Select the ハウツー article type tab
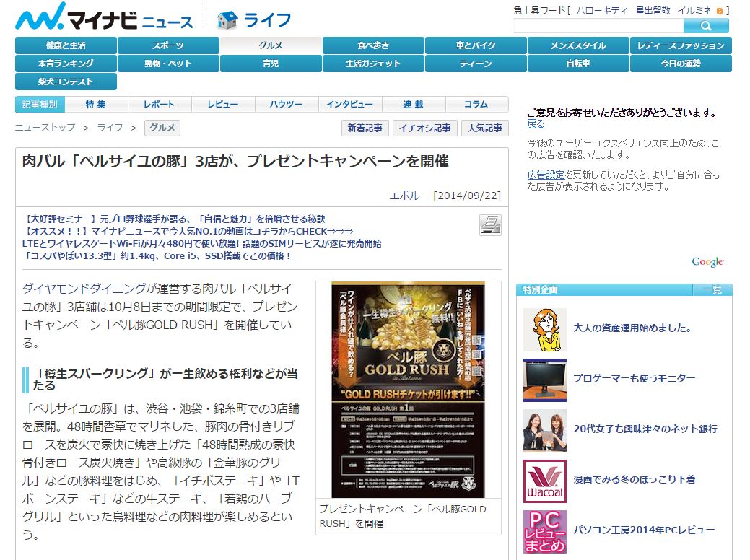 tap(287, 104)
